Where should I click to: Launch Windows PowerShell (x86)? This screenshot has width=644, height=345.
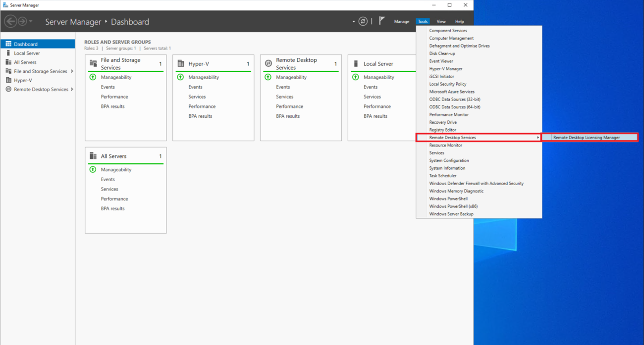479,206
